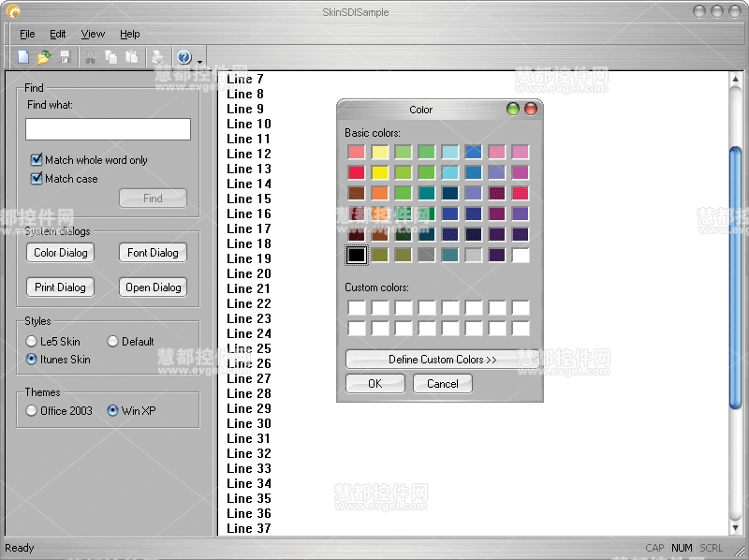Click the Print Dialog button
The image size is (749, 560).
click(x=60, y=287)
